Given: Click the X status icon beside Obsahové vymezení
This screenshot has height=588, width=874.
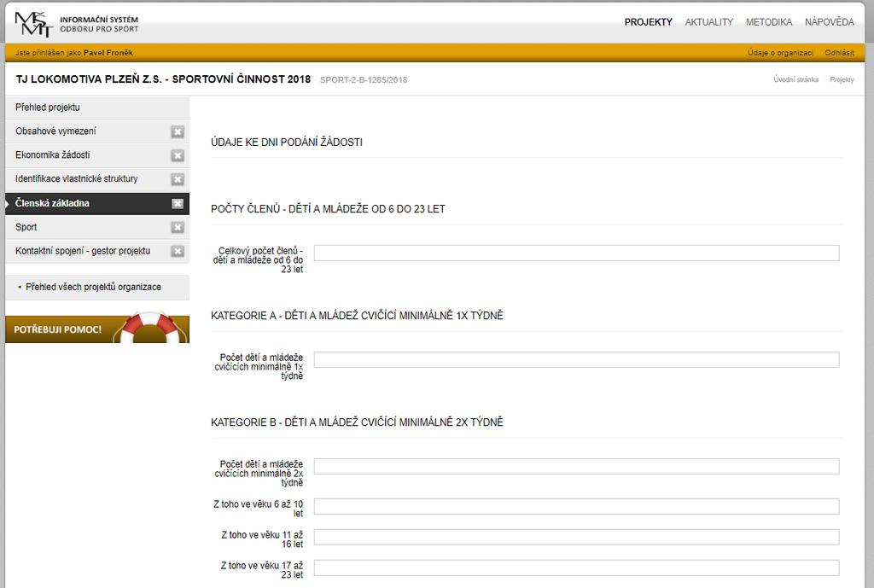Looking at the screenshot, I should pyautogui.click(x=178, y=131).
